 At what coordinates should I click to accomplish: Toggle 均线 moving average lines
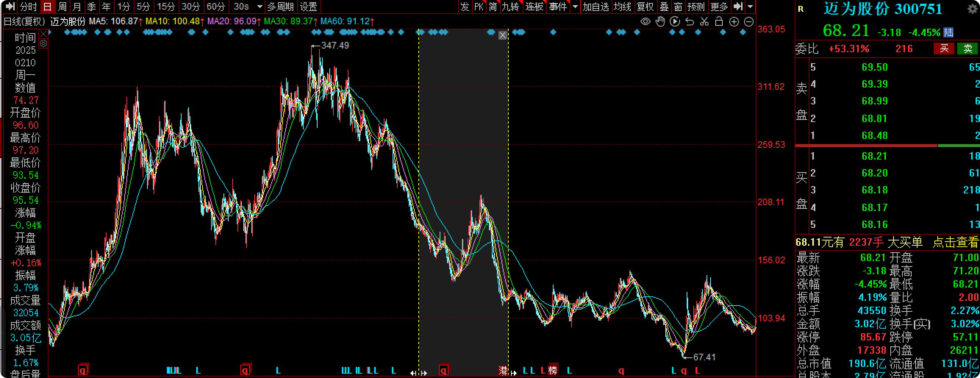click(623, 7)
